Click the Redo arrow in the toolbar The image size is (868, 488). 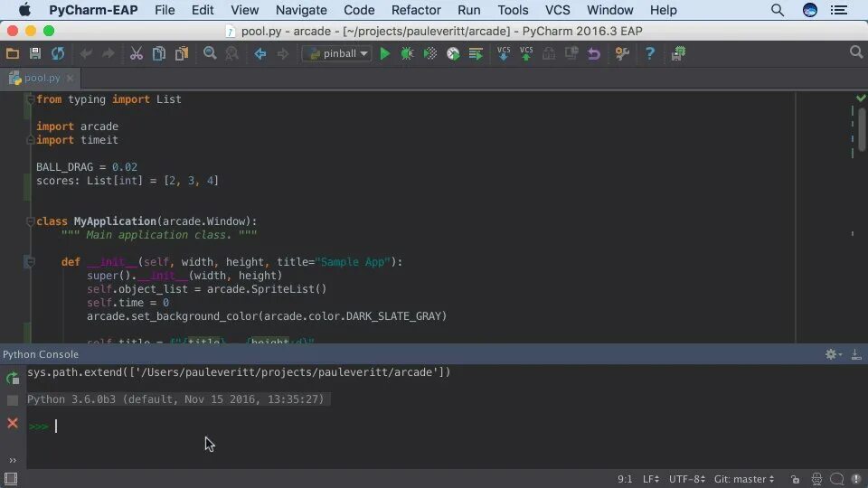108,53
